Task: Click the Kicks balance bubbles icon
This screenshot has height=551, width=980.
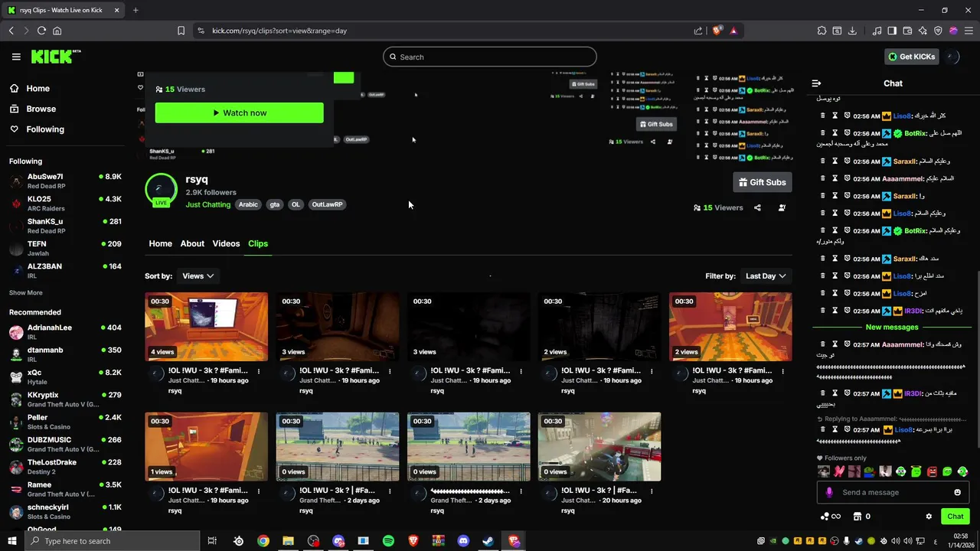Action: pyautogui.click(x=825, y=517)
